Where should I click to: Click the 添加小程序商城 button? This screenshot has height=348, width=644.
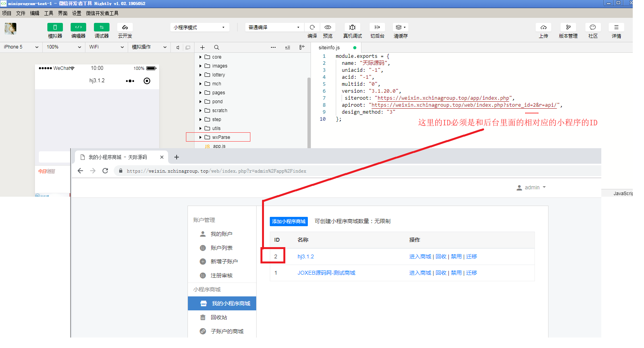[x=289, y=222]
